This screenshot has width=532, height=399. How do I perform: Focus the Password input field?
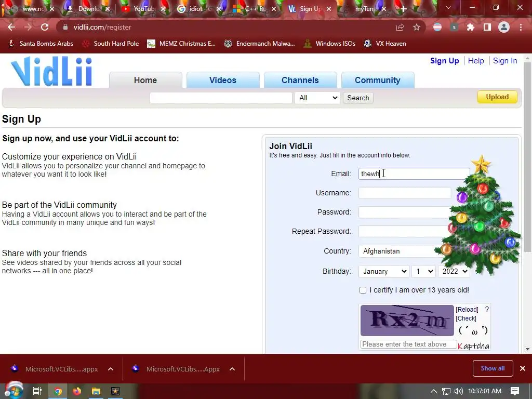pos(404,212)
